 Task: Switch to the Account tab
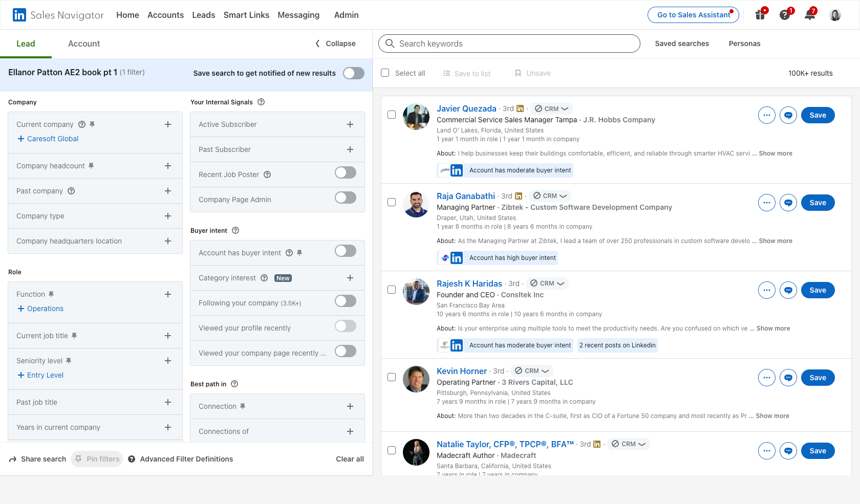pos(84,43)
